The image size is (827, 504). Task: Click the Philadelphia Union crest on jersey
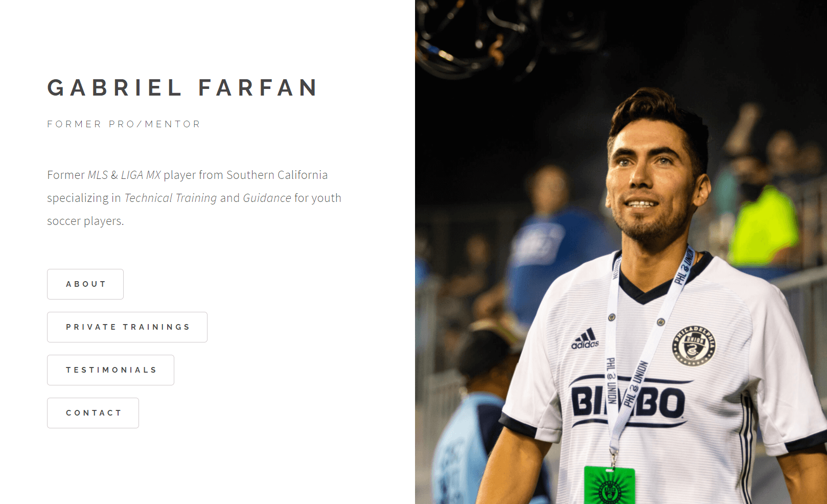[694, 346]
